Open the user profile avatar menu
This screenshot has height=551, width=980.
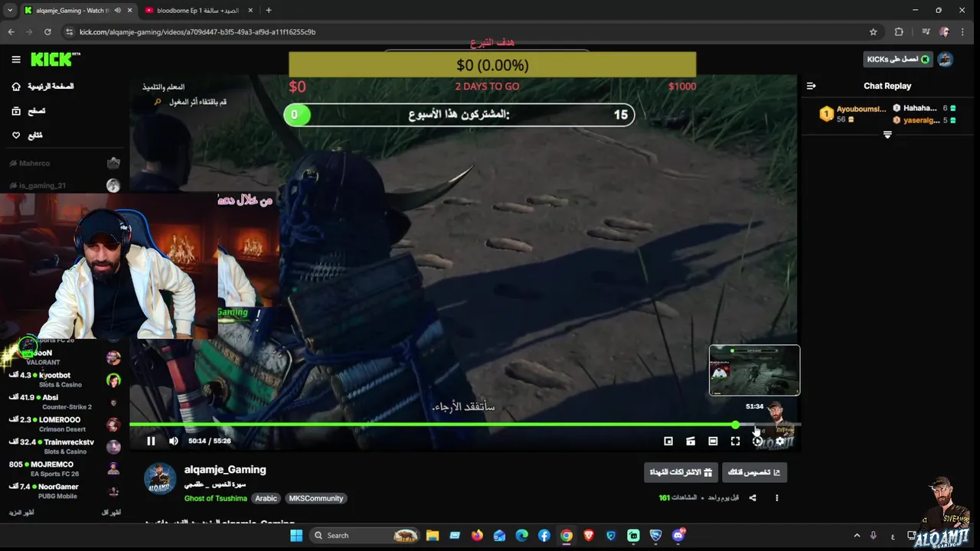click(x=945, y=60)
